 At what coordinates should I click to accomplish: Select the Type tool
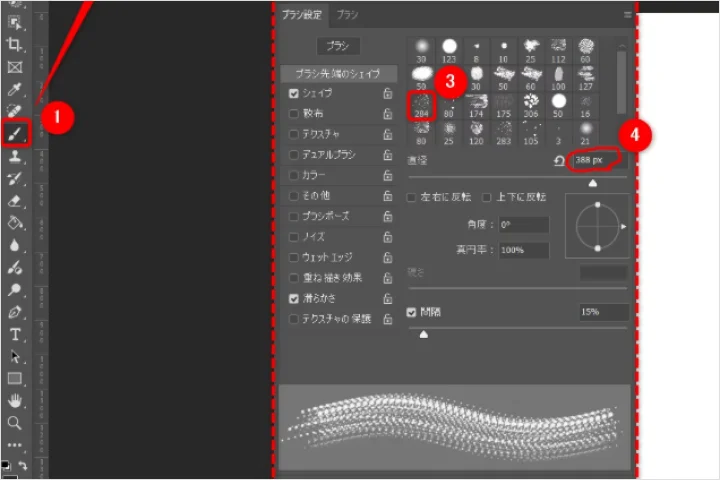pos(15,334)
